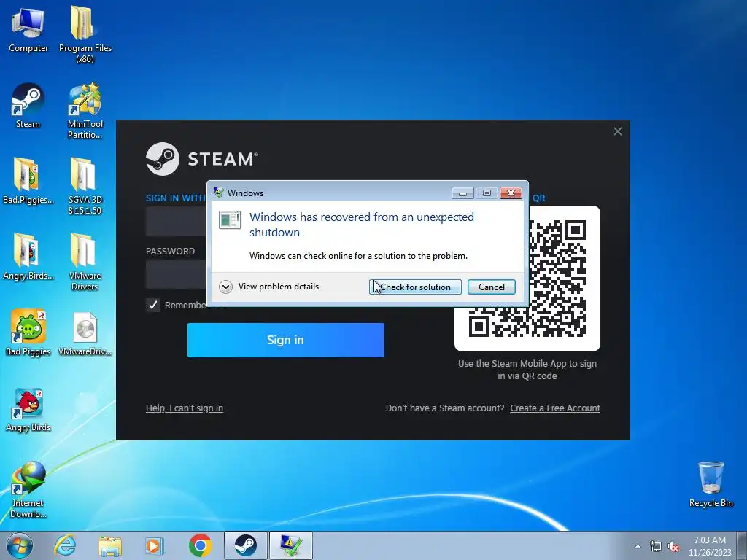Switch to Steam taskbar button
Screen dimensions: 747x560
coord(245,545)
